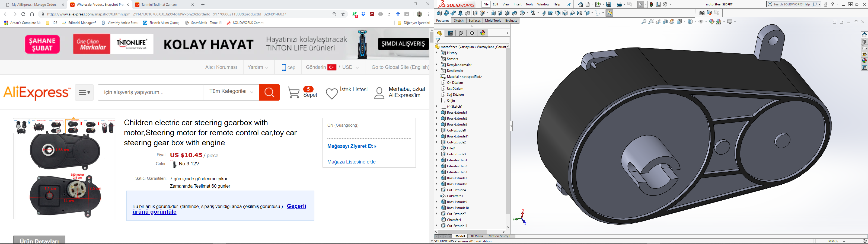Expand the Denklemler folder
The image size is (868, 244).
tap(437, 71)
